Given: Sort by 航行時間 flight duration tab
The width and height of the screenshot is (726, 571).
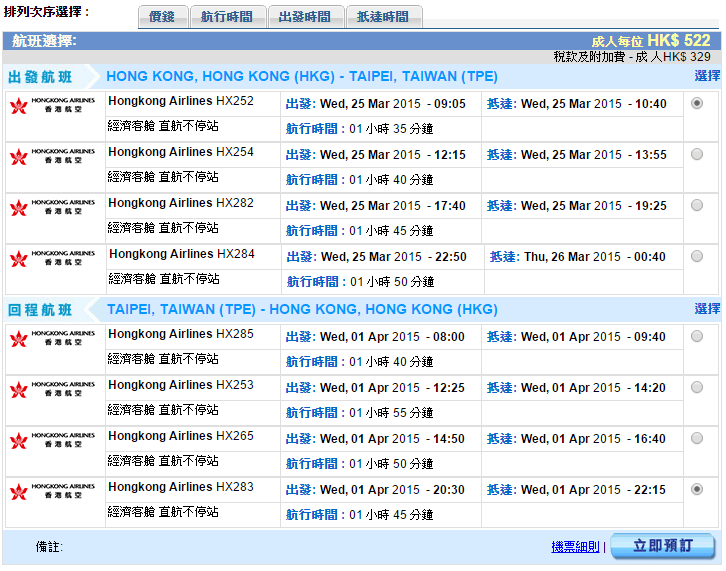Looking at the screenshot, I should pos(226,17).
